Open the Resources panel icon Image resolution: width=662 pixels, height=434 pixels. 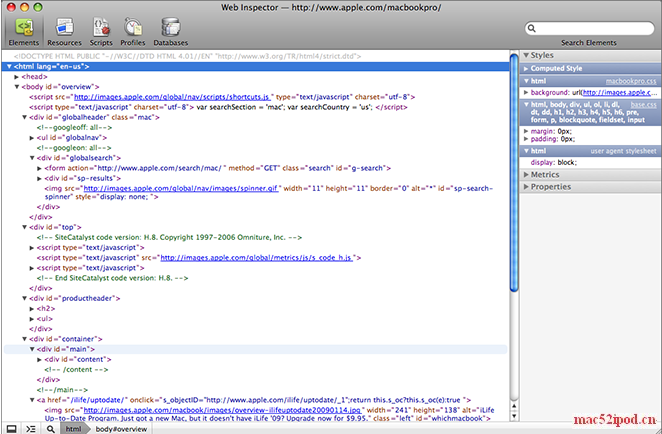(x=64, y=31)
